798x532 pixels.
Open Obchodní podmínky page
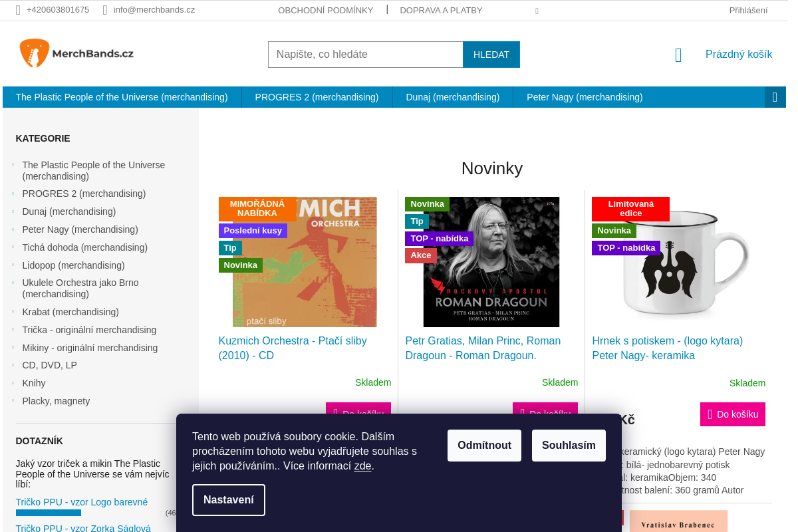coord(326,10)
